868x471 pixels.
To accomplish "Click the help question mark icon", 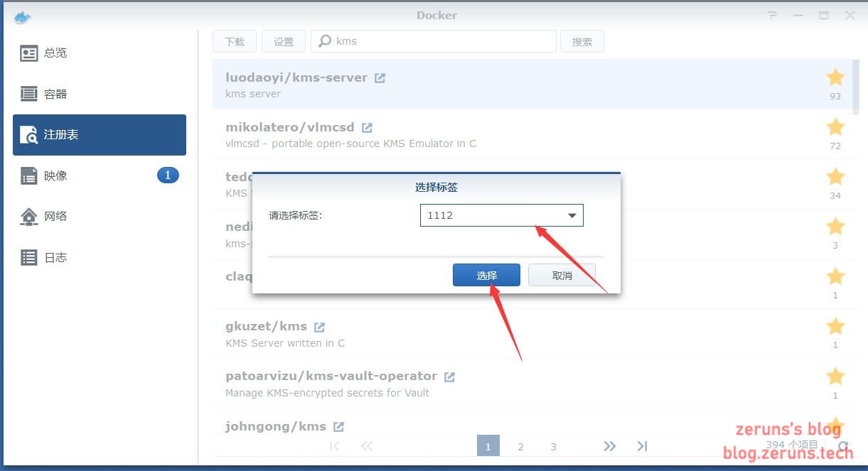I will point(772,16).
